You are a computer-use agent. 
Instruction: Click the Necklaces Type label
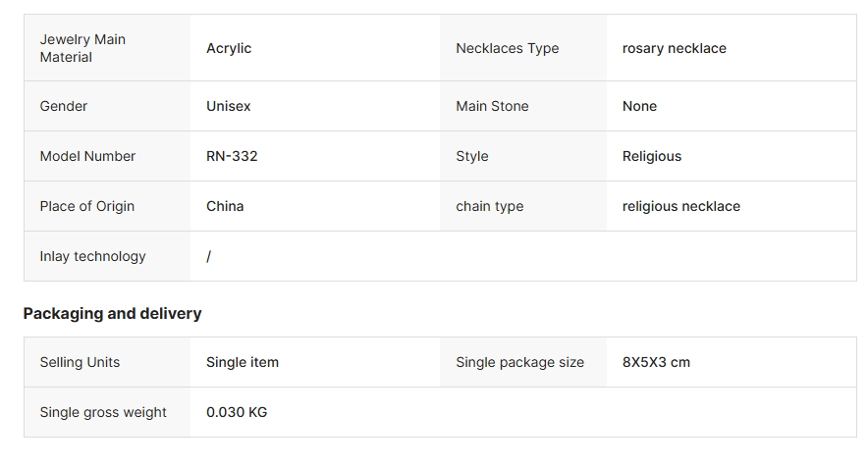pyautogui.click(x=507, y=48)
